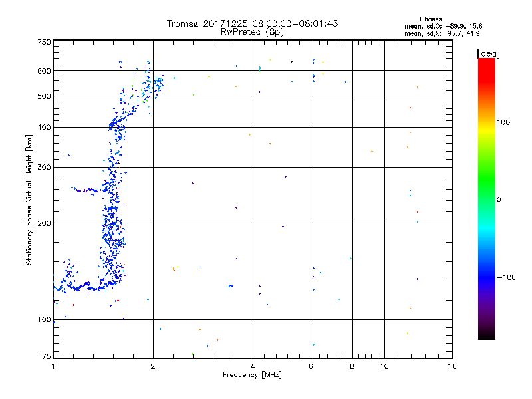The image size is (532, 399).
Task: Click the y-axis label '500'
Action: [x=44, y=96]
